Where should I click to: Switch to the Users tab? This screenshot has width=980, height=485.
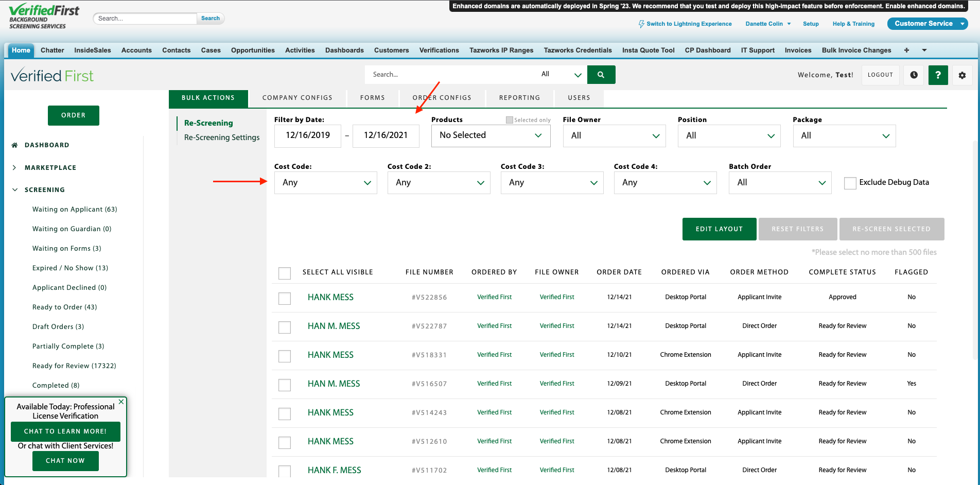[579, 98]
